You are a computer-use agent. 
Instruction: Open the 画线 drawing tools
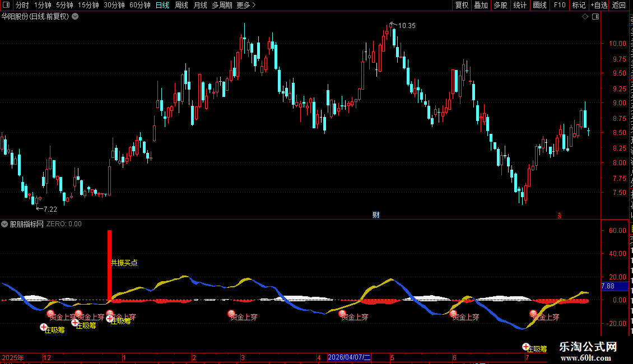point(540,5)
